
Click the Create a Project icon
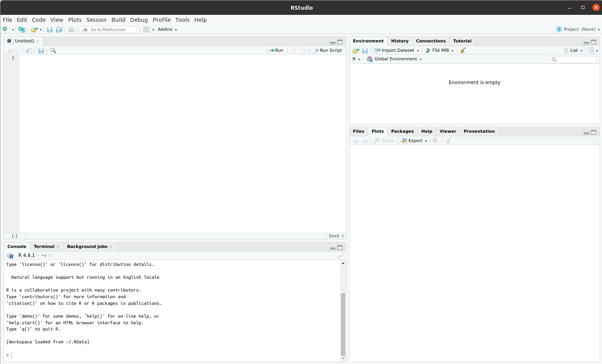(x=22, y=30)
